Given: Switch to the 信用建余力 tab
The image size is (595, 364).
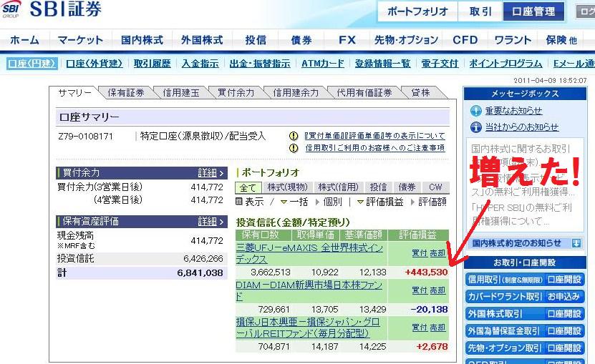Looking at the screenshot, I should click(x=296, y=93).
